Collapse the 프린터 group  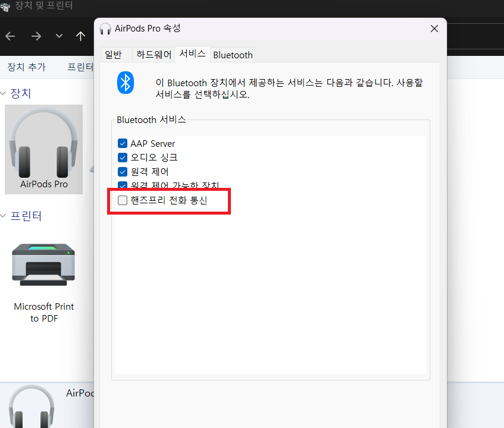click(3, 216)
